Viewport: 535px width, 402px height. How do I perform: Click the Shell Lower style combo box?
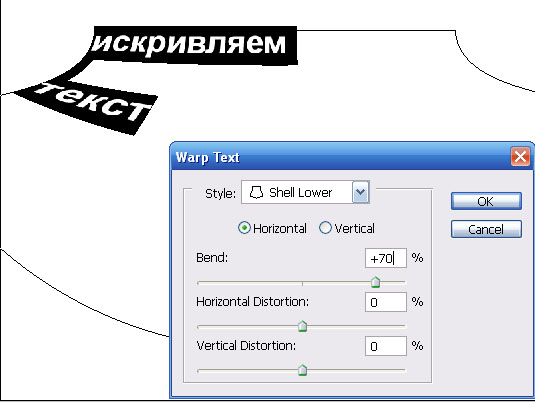coord(305,192)
